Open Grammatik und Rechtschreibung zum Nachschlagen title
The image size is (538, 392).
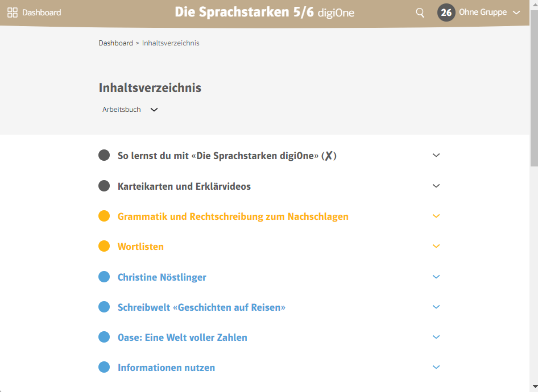pos(233,216)
